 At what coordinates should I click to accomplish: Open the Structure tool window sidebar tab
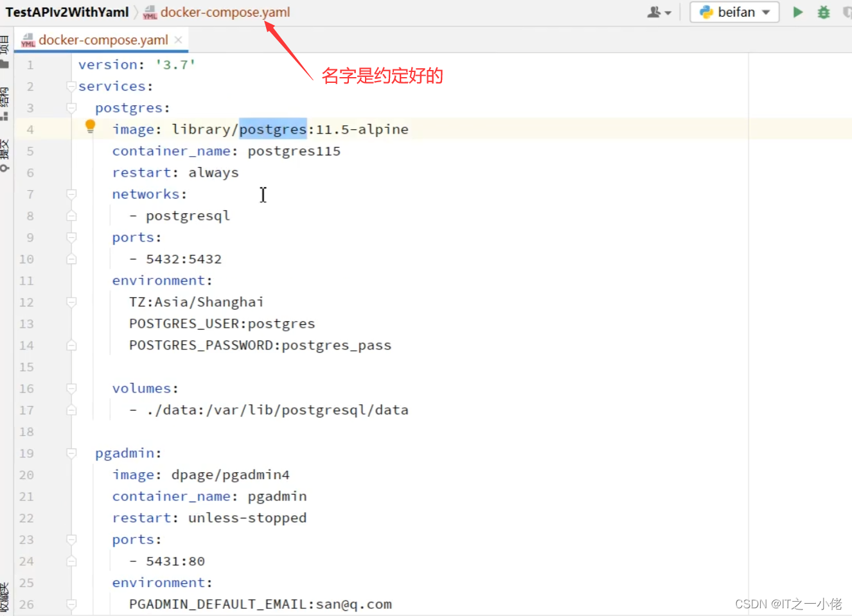(x=5, y=104)
